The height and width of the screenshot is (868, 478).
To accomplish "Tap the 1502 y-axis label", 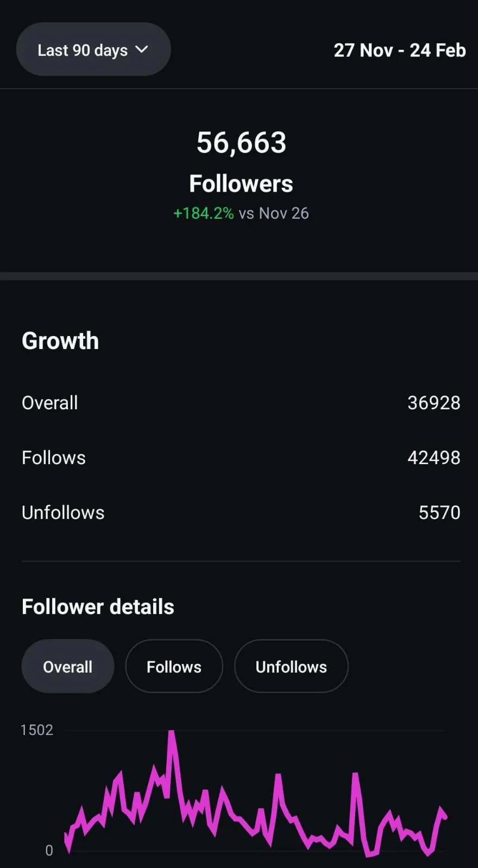I will tap(37, 730).
